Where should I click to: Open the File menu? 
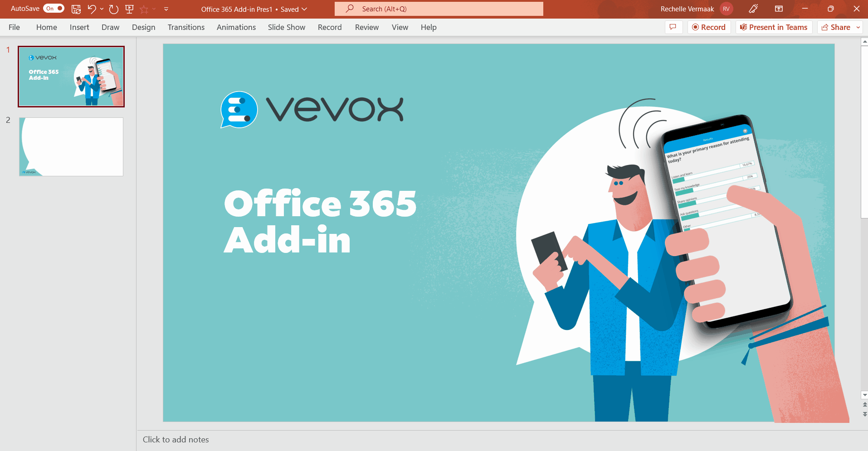coord(14,27)
